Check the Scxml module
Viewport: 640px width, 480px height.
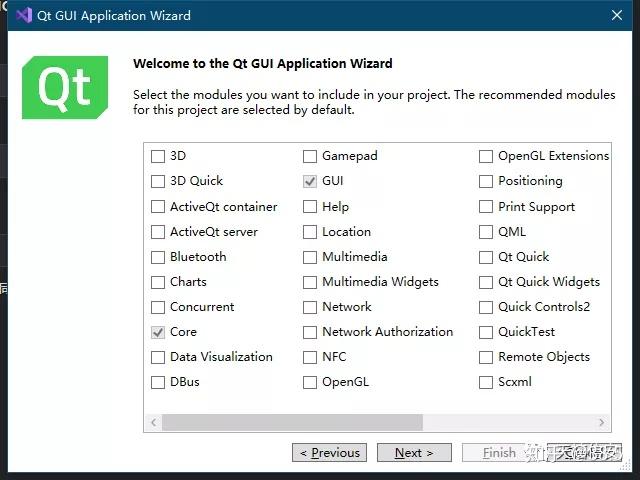click(486, 382)
